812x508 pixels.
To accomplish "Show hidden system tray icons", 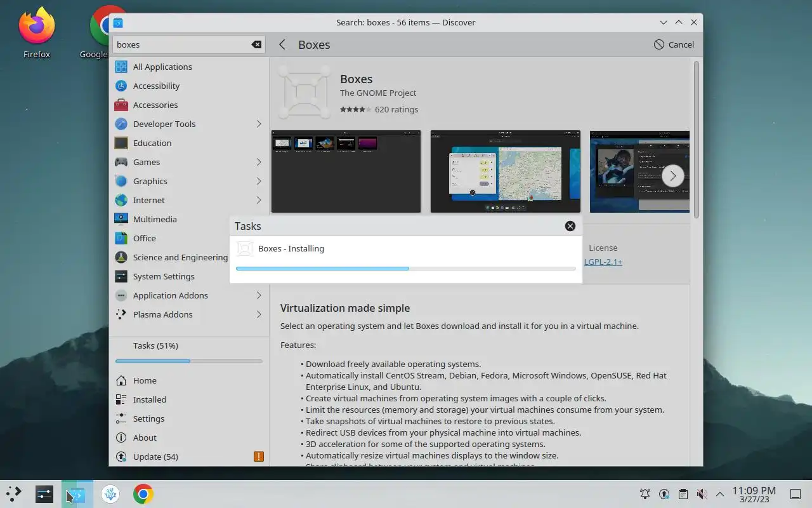I will pyautogui.click(x=720, y=494).
